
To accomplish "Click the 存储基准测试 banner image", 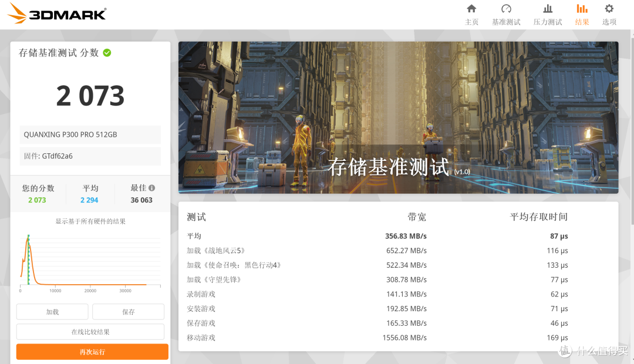I will pyautogui.click(x=398, y=117).
